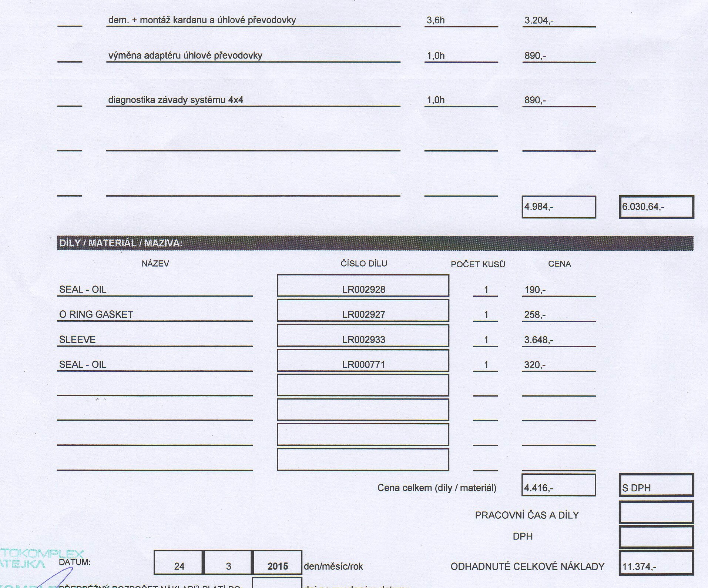The width and height of the screenshot is (708, 588).
Task: Click the empty box next to DPH
Action: (656, 537)
